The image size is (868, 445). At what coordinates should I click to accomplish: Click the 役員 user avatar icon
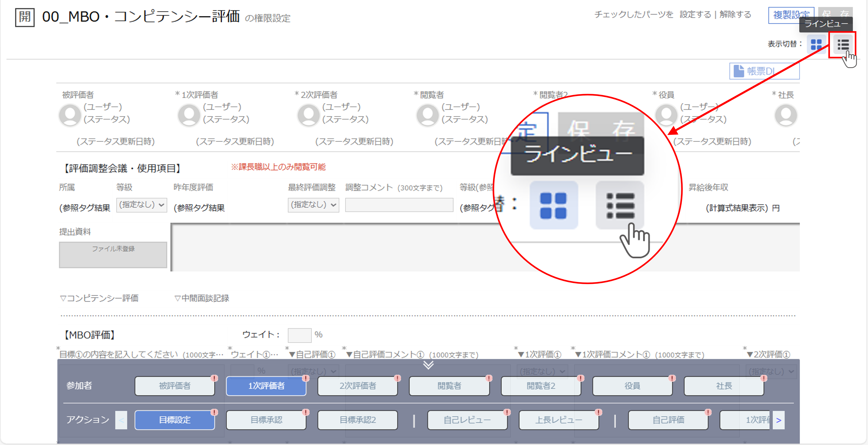point(666,115)
